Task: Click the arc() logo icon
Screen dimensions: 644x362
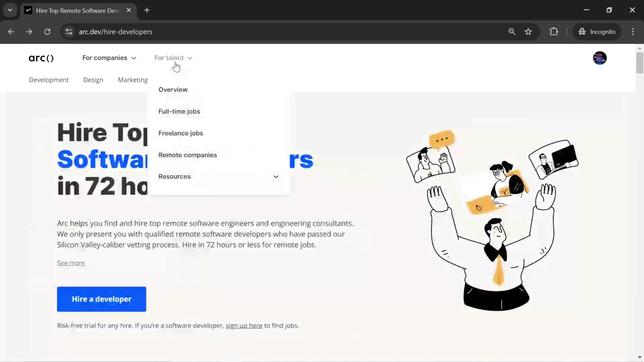Action: [x=41, y=58]
